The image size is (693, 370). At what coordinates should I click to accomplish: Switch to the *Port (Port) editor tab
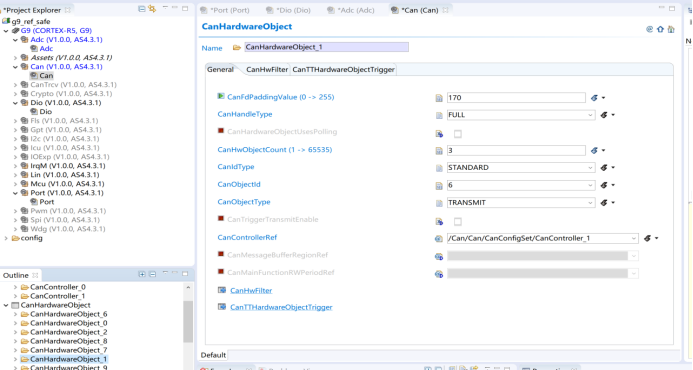pyautogui.click(x=225, y=10)
